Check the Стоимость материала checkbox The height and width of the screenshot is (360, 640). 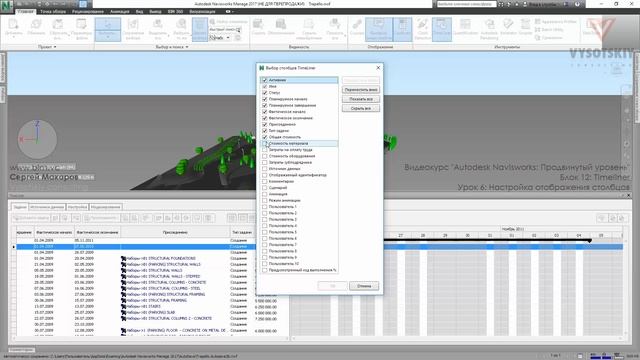[264, 143]
